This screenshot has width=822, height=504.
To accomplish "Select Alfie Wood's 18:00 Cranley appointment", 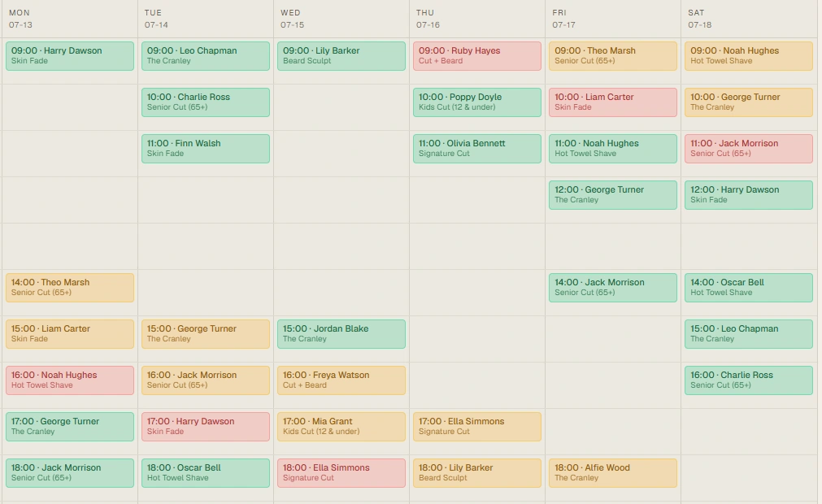I will click(x=613, y=473).
